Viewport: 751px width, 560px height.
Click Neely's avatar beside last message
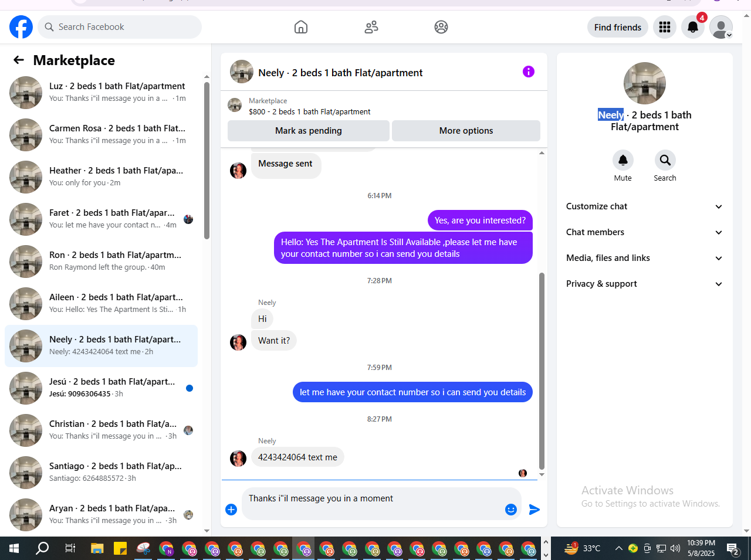tap(238, 459)
